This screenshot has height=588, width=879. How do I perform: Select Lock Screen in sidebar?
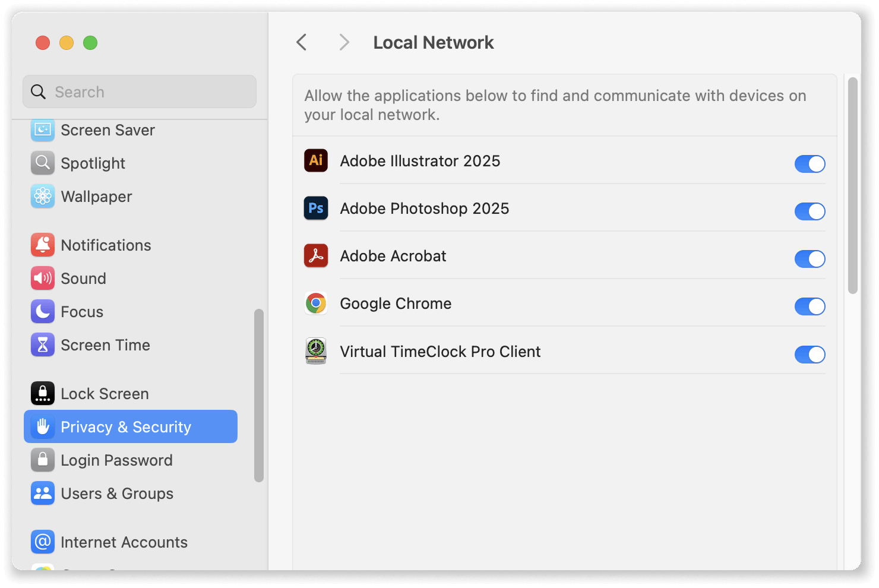pos(105,393)
